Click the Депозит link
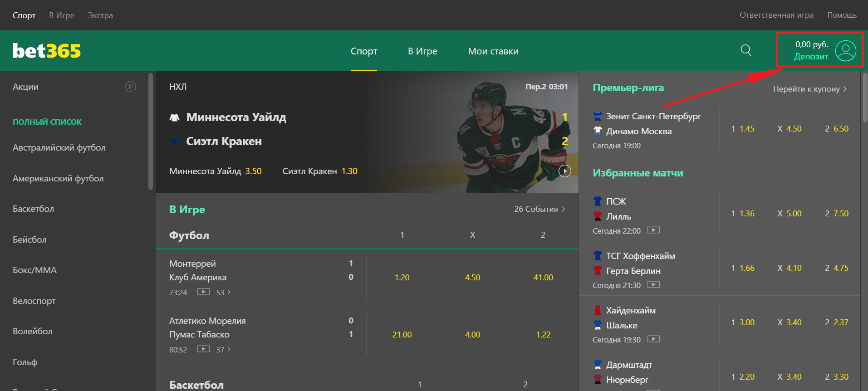 point(811,57)
